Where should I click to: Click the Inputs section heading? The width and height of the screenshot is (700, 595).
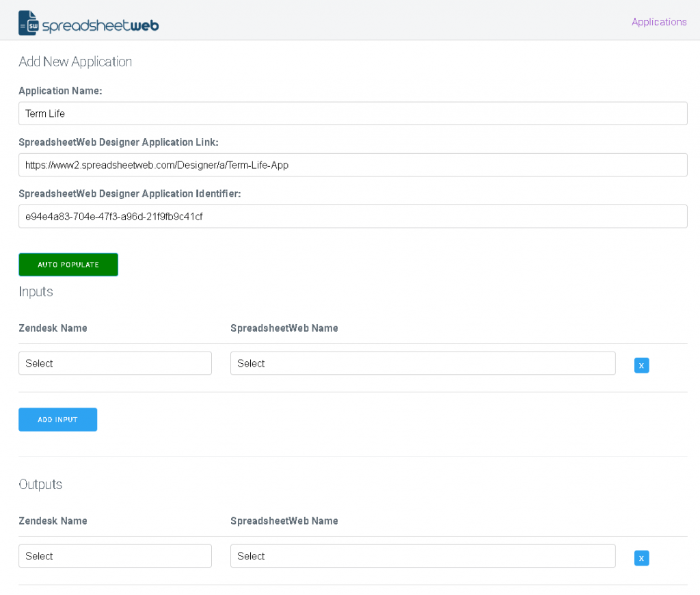[x=36, y=292]
